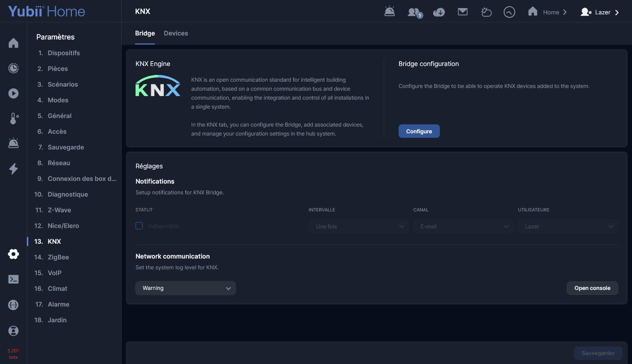632x364 pixels.
Task: Open the cloud download updates icon
Action: click(439, 12)
